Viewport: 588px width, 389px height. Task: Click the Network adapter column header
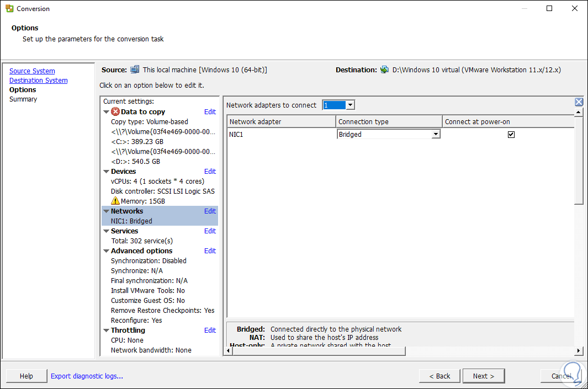tap(281, 121)
